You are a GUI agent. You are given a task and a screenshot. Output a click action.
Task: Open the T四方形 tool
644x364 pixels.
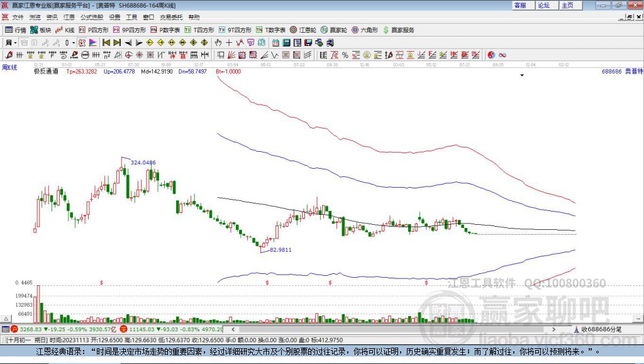199,30
